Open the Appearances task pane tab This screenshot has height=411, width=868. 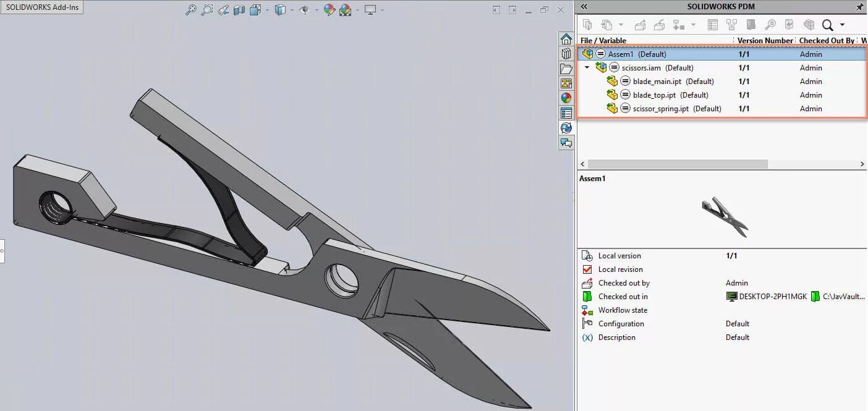566,98
